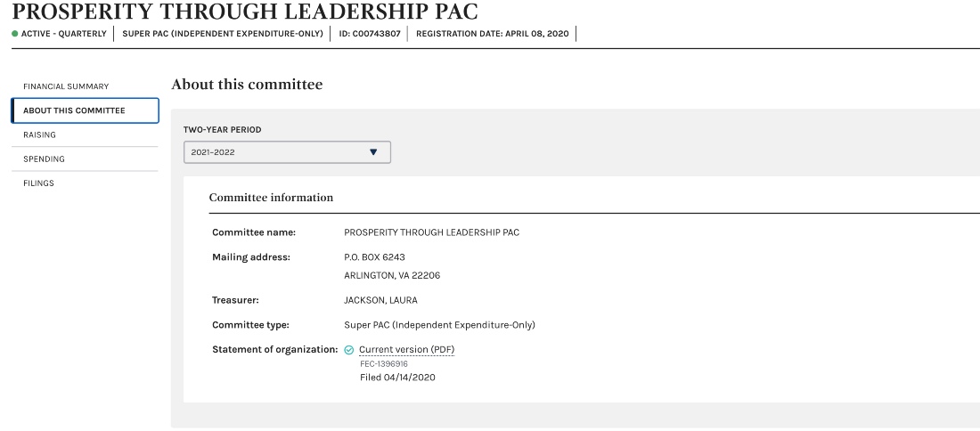The width and height of the screenshot is (980, 431).
Task: Click the teal checkmark beside Current version
Action: click(349, 350)
